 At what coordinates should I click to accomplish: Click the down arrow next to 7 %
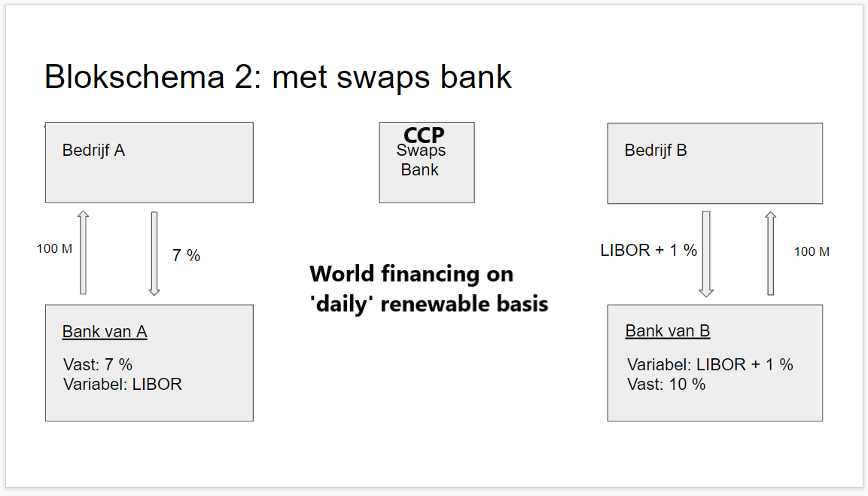(x=154, y=253)
